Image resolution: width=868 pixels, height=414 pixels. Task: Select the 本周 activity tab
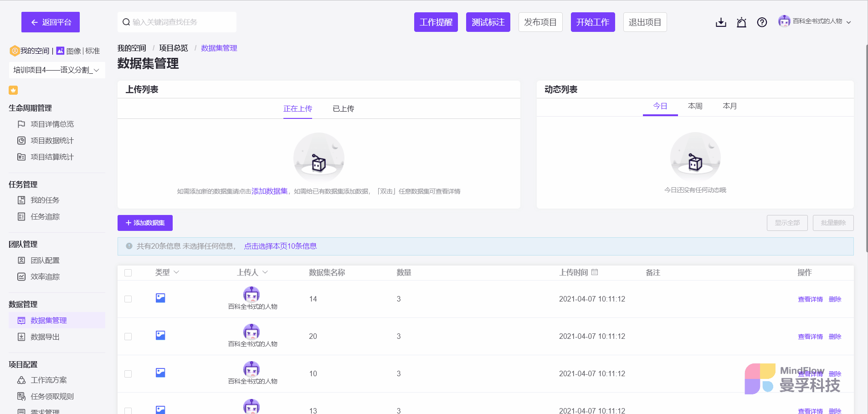click(695, 106)
